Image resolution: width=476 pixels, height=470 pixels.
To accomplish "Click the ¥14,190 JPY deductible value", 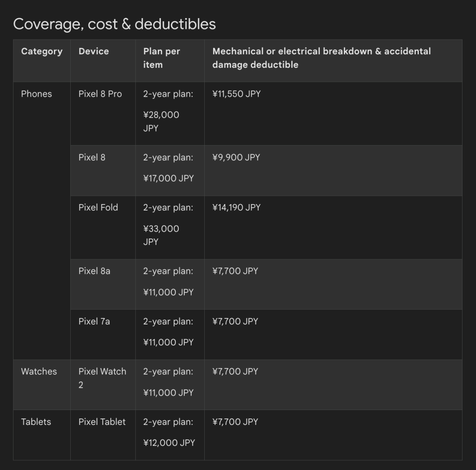I will [x=236, y=208].
